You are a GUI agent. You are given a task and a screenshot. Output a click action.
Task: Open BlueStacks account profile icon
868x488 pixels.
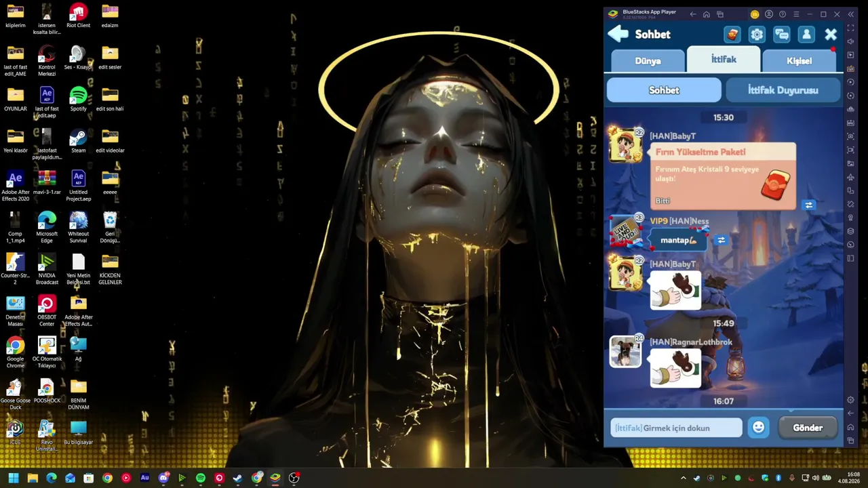(768, 14)
